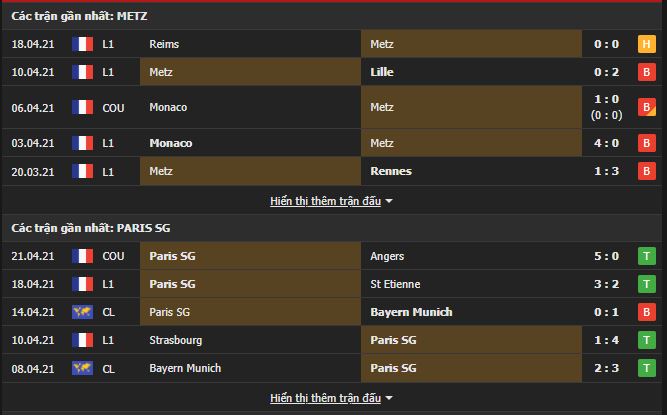Expand more Metz matches via 'Hiển thị thêm trận đấu'
Image resolution: width=667 pixels, height=415 pixels.
click(325, 201)
